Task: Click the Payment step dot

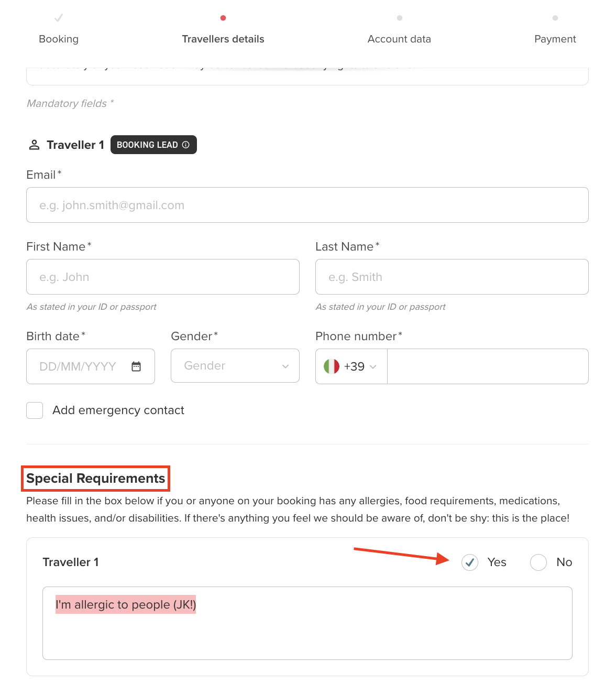Action: pos(555,18)
